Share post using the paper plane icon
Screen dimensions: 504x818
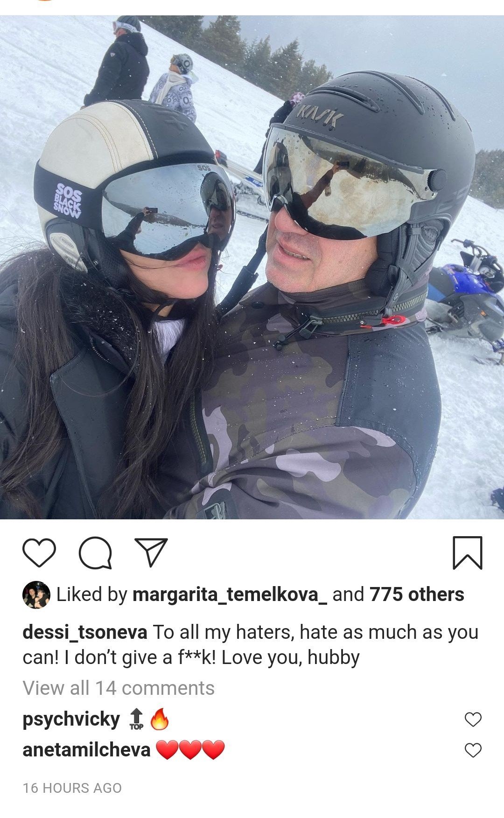pos(151,552)
